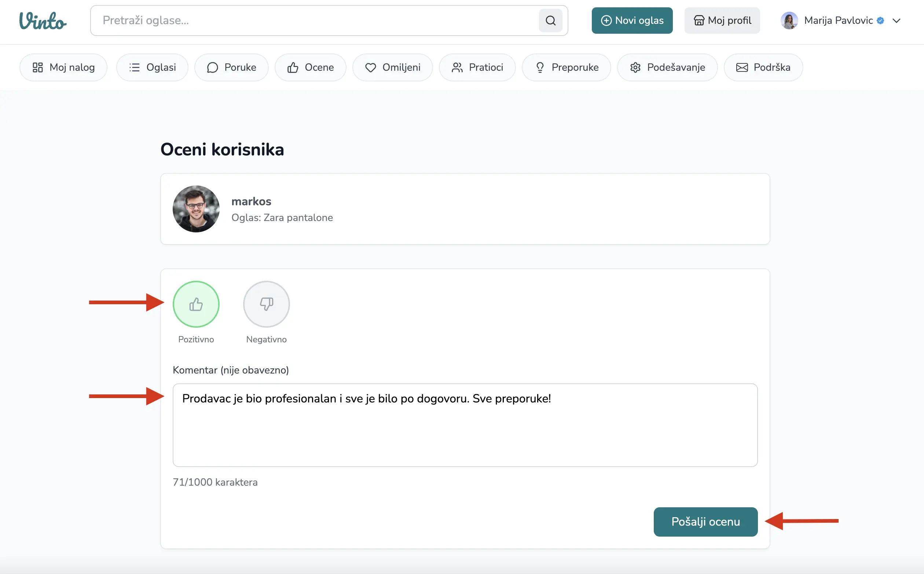View the Preporuke tab
Viewport: 924px width, 574px height.
point(566,67)
